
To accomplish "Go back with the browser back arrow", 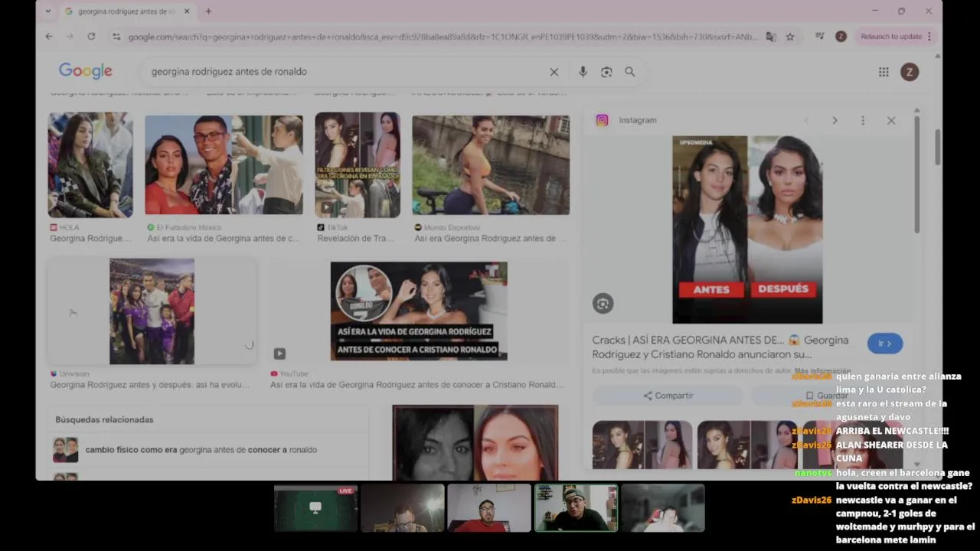I will (49, 36).
